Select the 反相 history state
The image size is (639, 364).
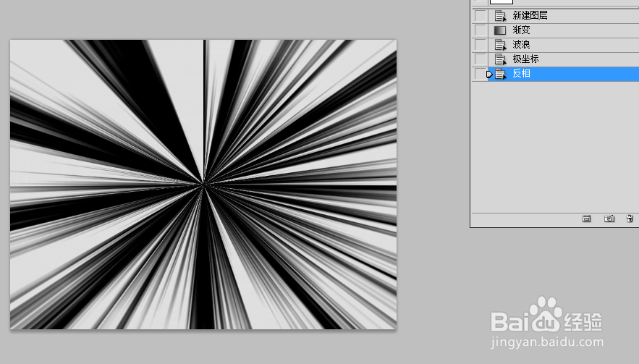coord(563,75)
